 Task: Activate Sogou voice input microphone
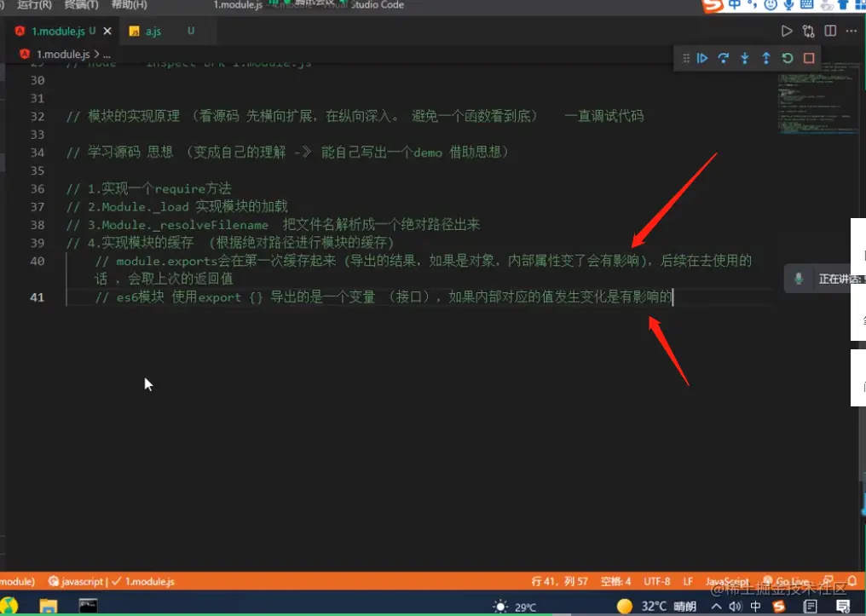coord(788,5)
